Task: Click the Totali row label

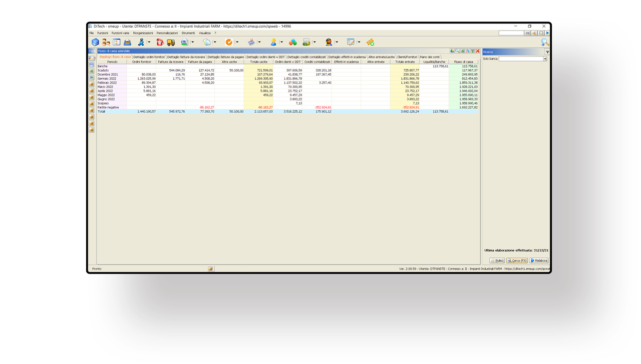Action: tap(102, 112)
